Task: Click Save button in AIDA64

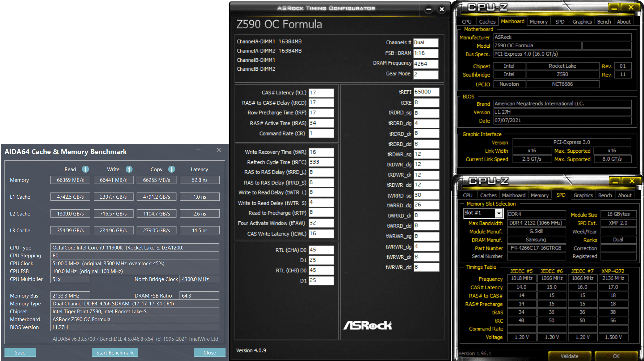Action: coord(20,352)
